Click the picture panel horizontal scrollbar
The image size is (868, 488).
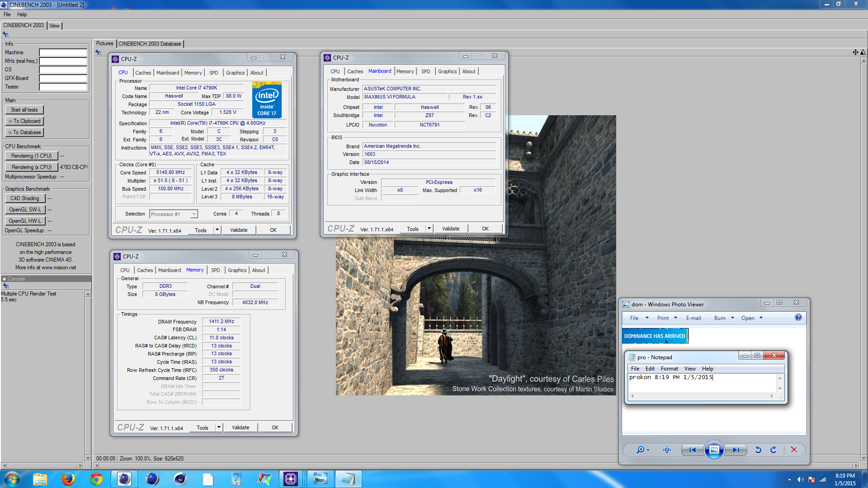tap(476, 465)
